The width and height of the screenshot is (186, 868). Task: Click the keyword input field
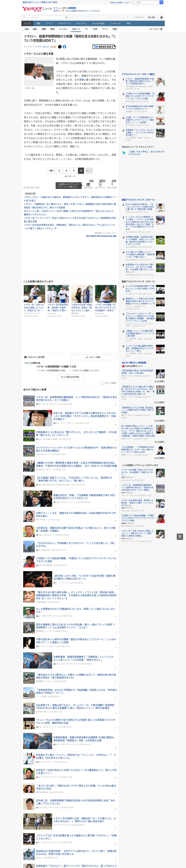[x=44, y=18]
